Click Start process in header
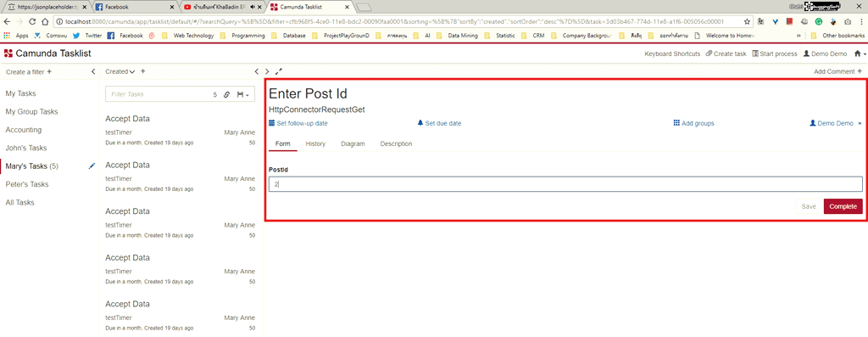The height and width of the screenshot is (337, 868). 775,53
